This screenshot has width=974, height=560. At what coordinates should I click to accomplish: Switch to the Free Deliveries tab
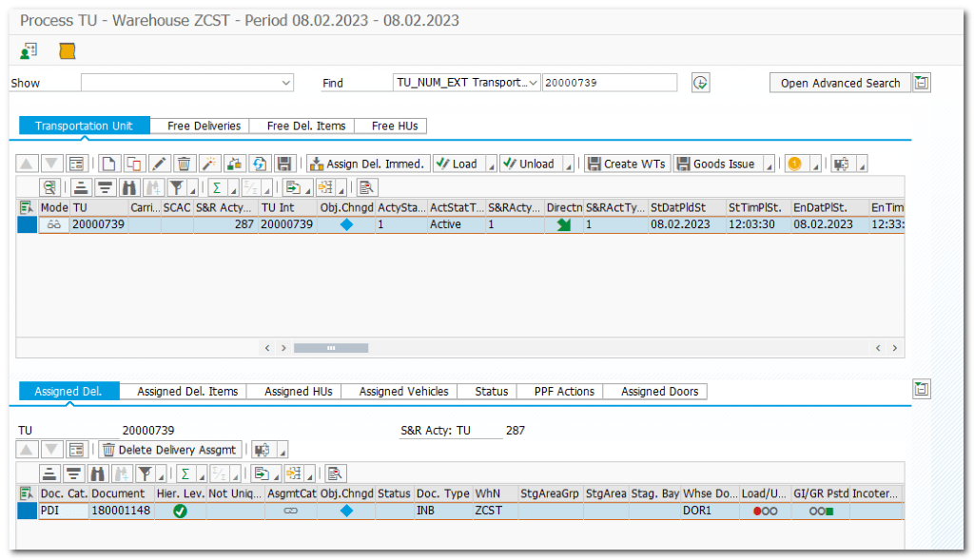(204, 126)
